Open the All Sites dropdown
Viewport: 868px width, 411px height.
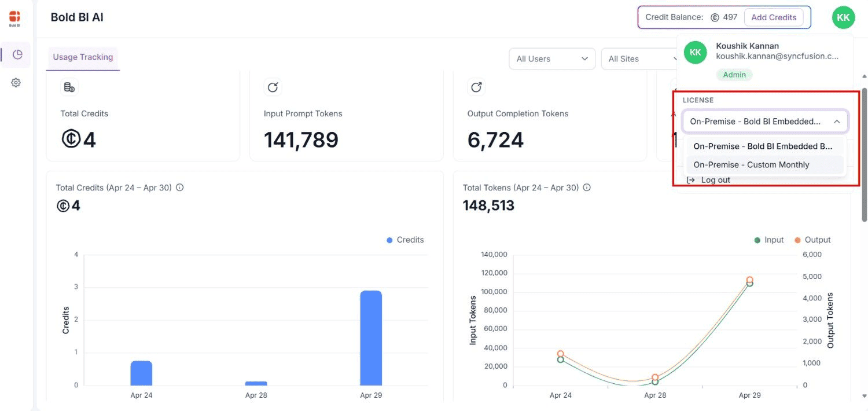pos(639,58)
